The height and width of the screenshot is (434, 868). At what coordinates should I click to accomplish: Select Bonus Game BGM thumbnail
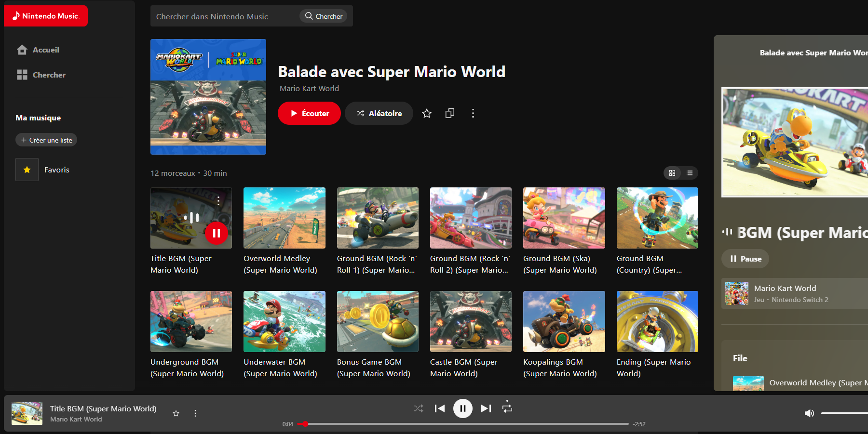coord(378,321)
